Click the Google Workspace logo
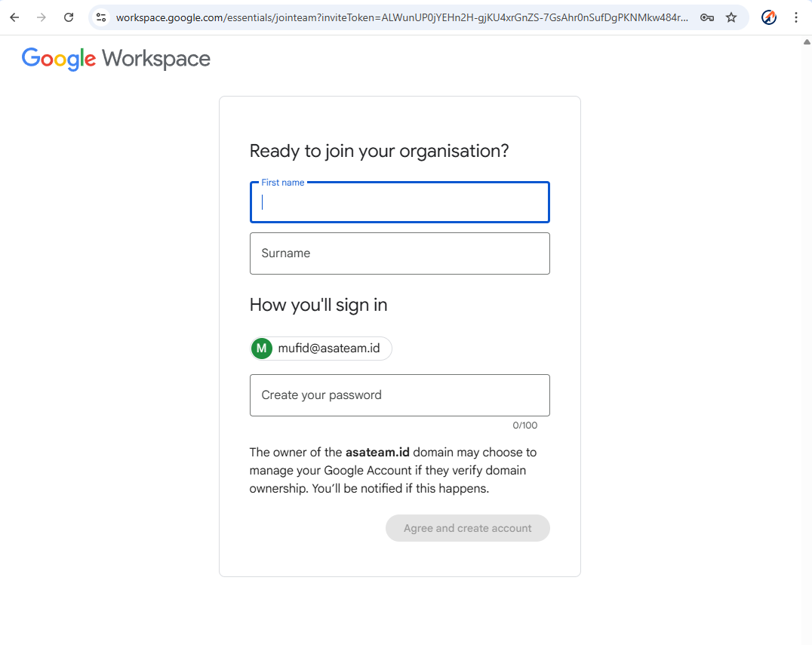Viewport: 812px width, 645px height. click(116, 59)
